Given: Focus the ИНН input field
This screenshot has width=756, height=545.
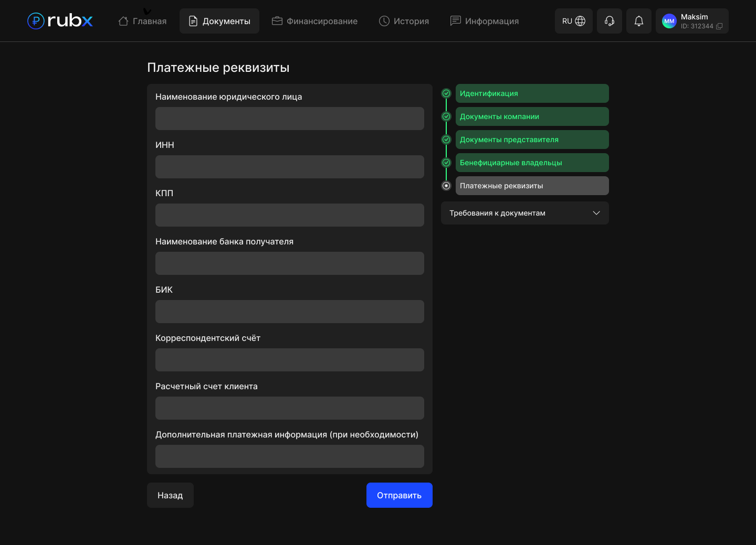Looking at the screenshot, I should pyautogui.click(x=289, y=167).
